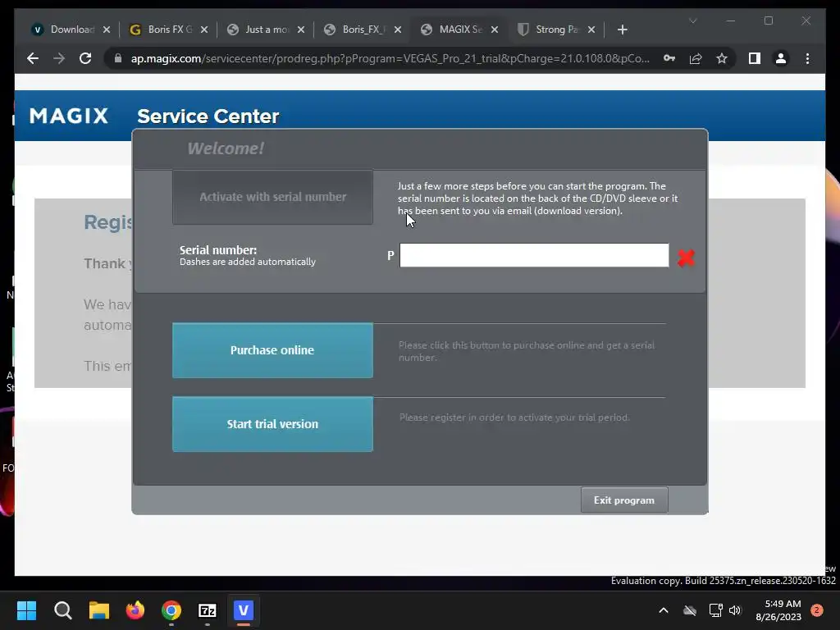Screen dimensions: 840x630
Task: Close the Just a moment tab
Action: (301, 30)
